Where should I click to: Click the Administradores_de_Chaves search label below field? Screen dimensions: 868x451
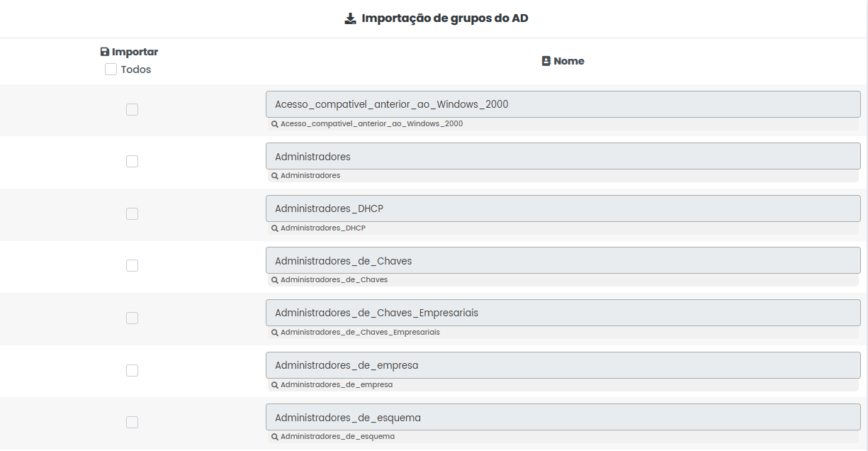(x=334, y=280)
